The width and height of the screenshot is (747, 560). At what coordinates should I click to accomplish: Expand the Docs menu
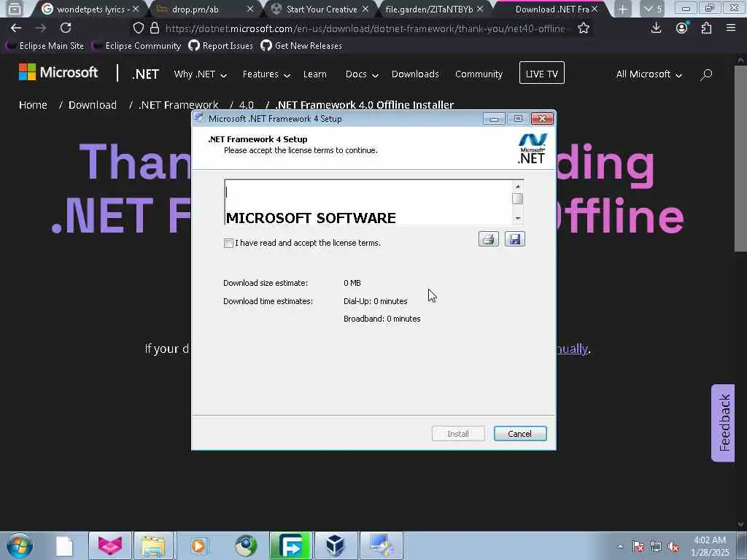[362, 74]
